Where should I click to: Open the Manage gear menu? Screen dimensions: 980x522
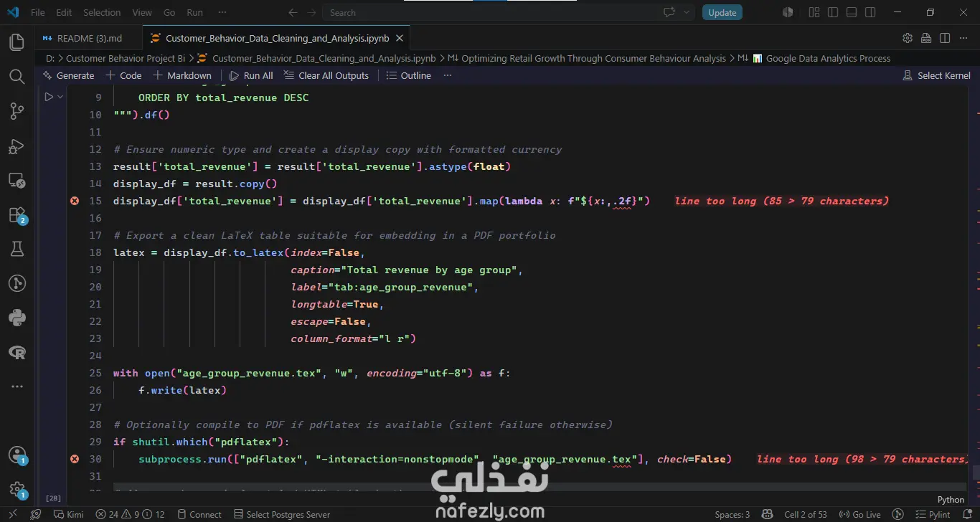click(17, 490)
